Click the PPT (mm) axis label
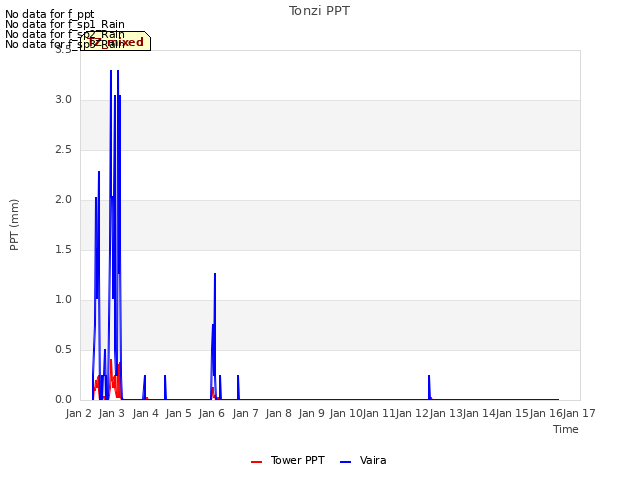The width and height of the screenshot is (640, 480). tap(14, 224)
